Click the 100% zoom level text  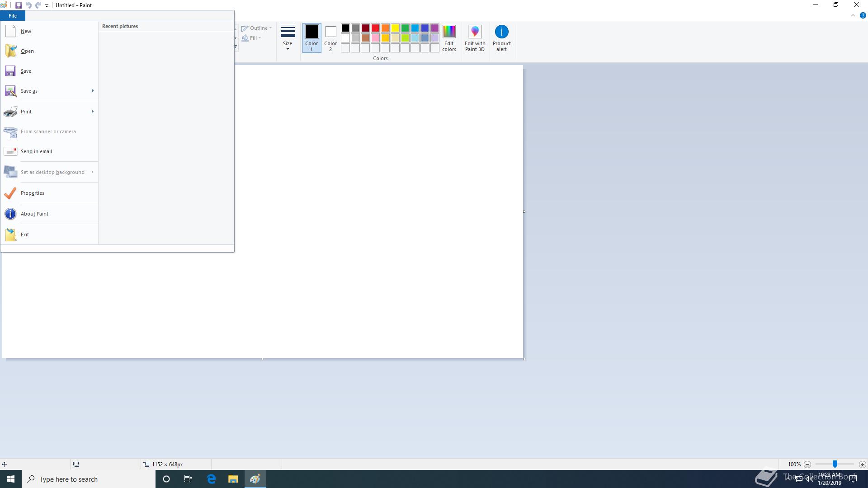click(x=794, y=465)
